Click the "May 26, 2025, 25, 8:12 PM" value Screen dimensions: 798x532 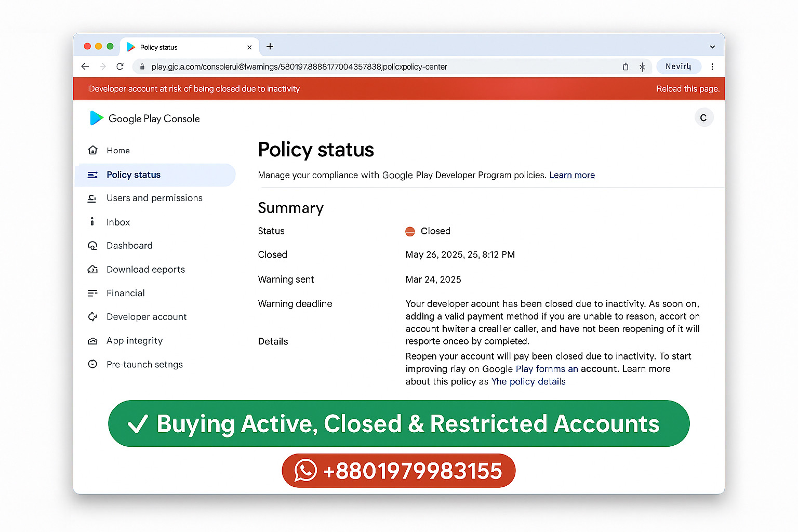coord(460,255)
